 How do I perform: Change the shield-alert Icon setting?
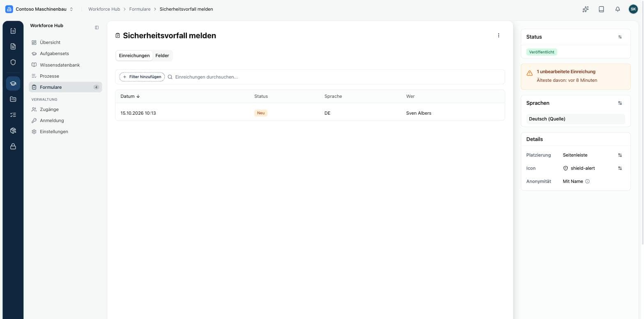coord(620,169)
